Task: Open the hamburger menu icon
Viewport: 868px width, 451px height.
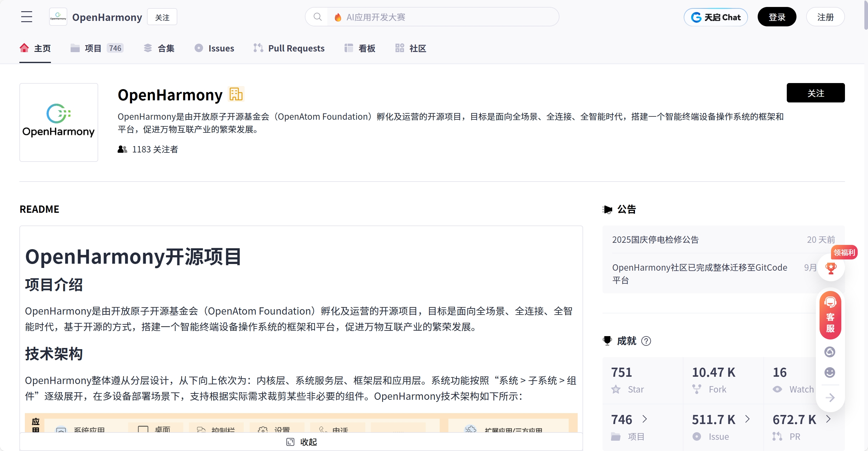Action: [x=27, y=17]
